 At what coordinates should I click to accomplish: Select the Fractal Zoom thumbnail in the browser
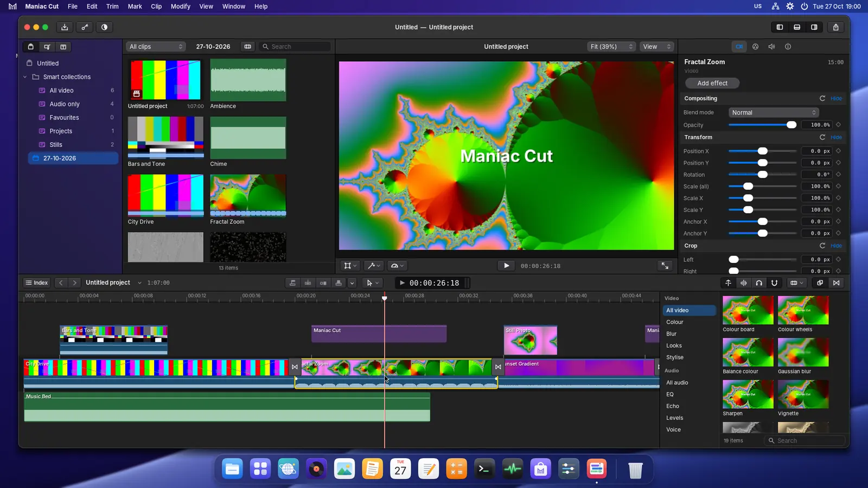(248, 195)
